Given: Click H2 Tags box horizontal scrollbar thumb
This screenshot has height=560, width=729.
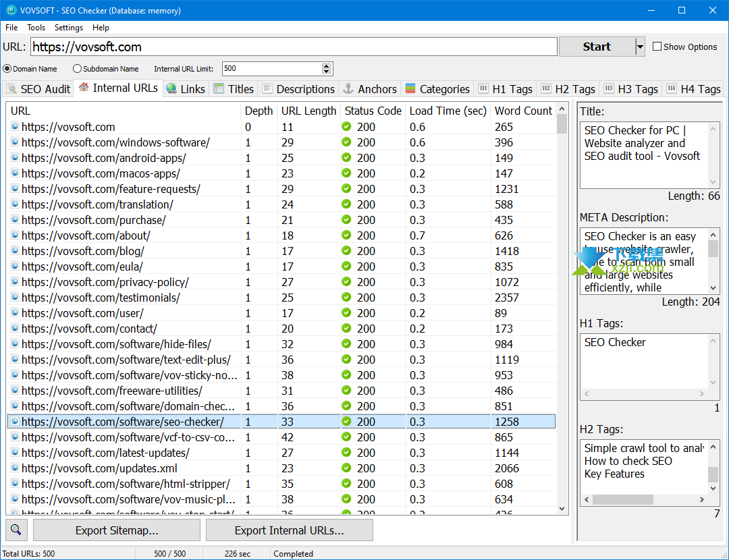Looking at the screenshot, I should 622,499.
